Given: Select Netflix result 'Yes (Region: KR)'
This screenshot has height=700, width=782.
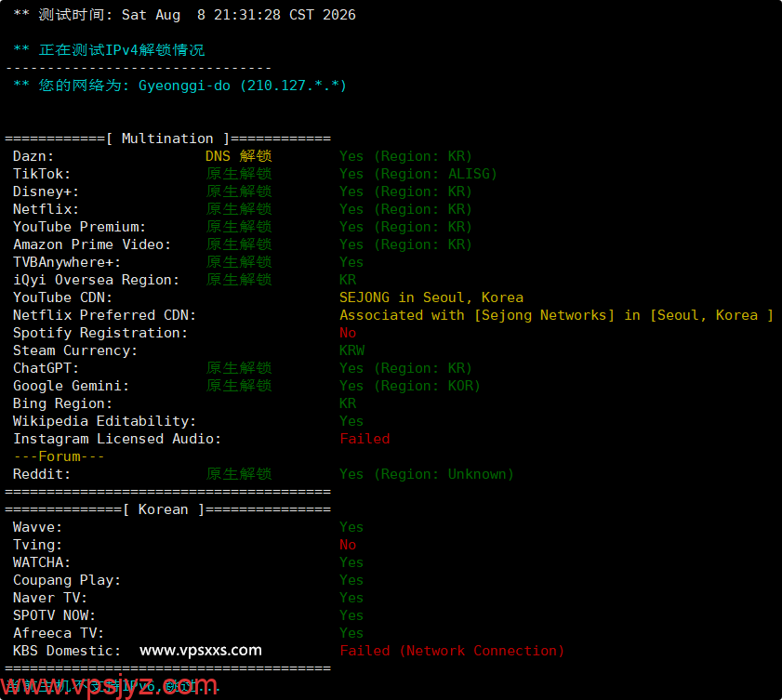Looking at the screenshot, I should point(405,209).
